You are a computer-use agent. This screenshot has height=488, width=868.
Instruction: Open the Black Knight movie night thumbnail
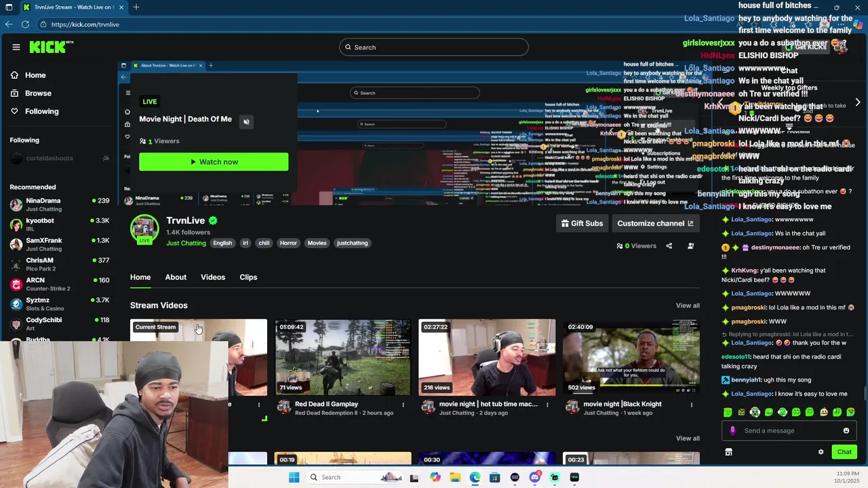tap(631, 357)
